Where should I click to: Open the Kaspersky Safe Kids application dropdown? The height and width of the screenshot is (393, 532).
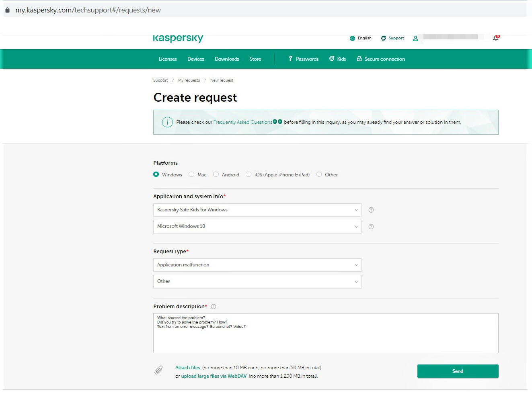[257, 210]
